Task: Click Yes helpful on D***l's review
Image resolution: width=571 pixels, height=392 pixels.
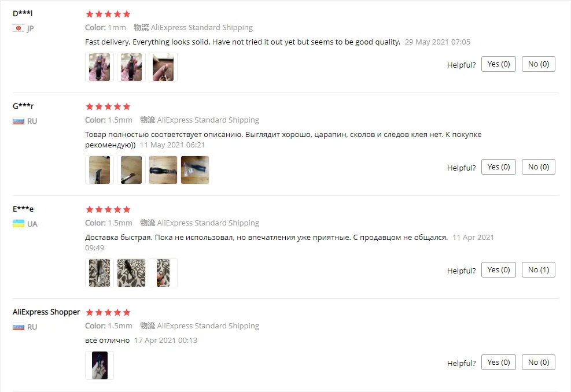Action: pos(498,64)
